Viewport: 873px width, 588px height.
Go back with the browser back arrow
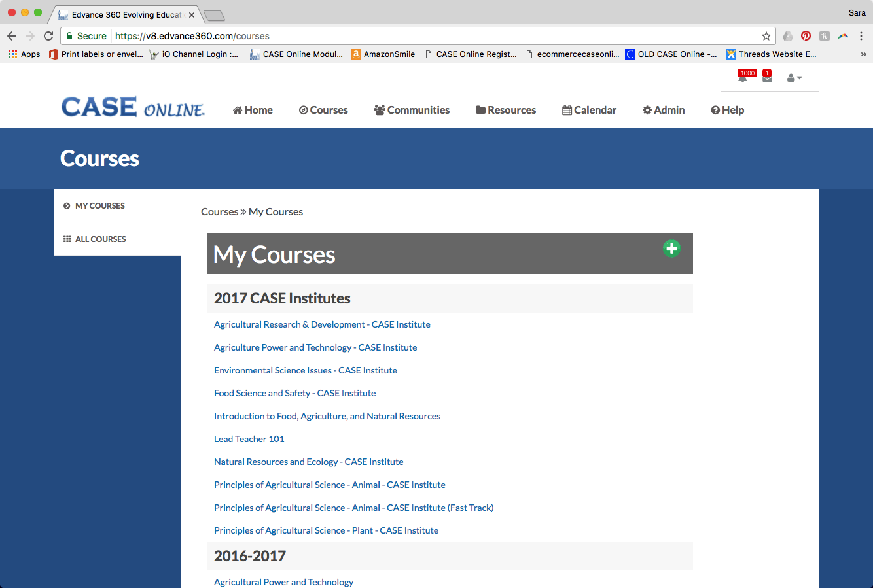(12, 36)
